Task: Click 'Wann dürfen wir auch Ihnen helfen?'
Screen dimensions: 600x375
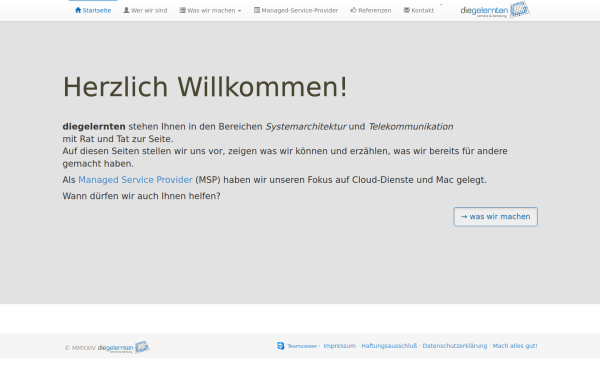Action: 142,196
